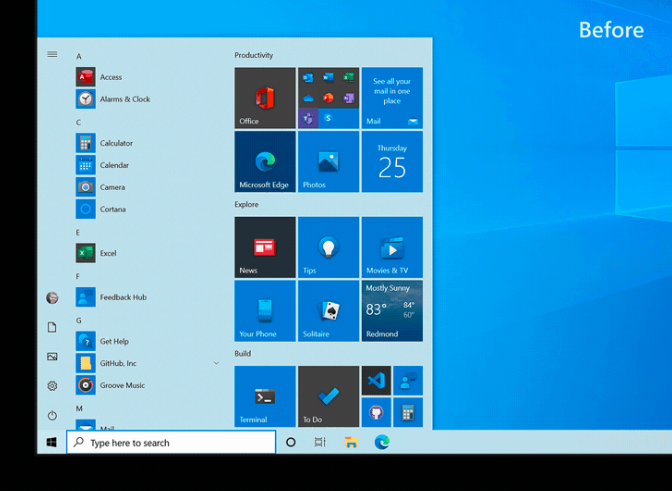Launch Visual Studio Code small tile
The height and width of the screenshot is (491, 672).
pos(376,380)
